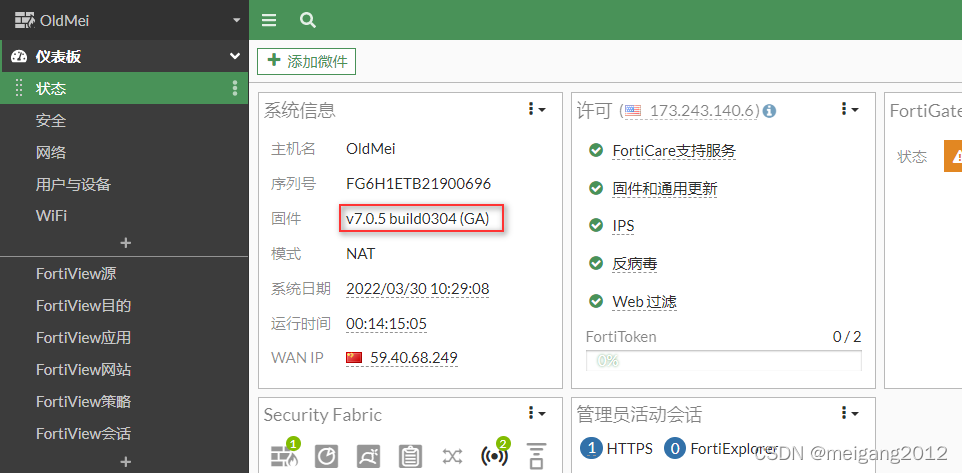Click the China flag beside WAN IP
This screenshot has width=962, height=473.
coord(354,357)
